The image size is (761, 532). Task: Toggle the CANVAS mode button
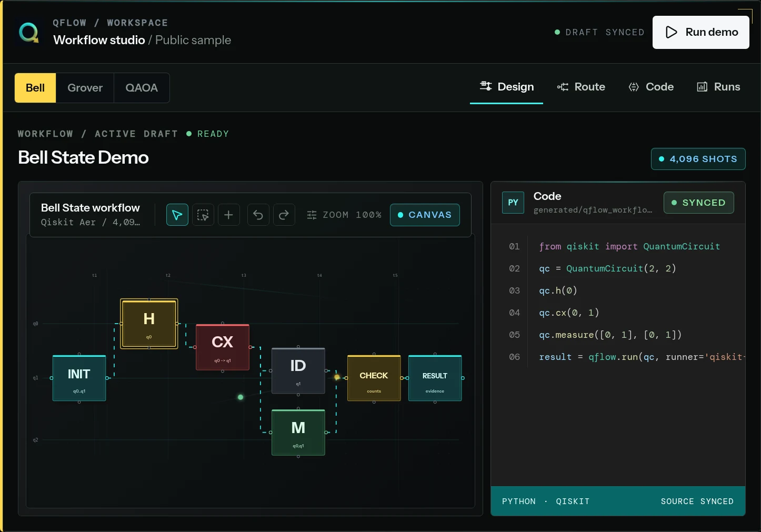(425, 215)
